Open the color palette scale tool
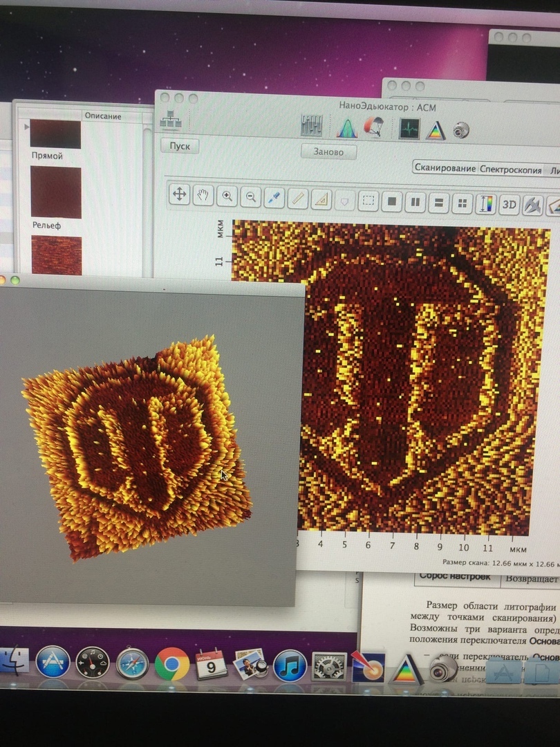 485,204
